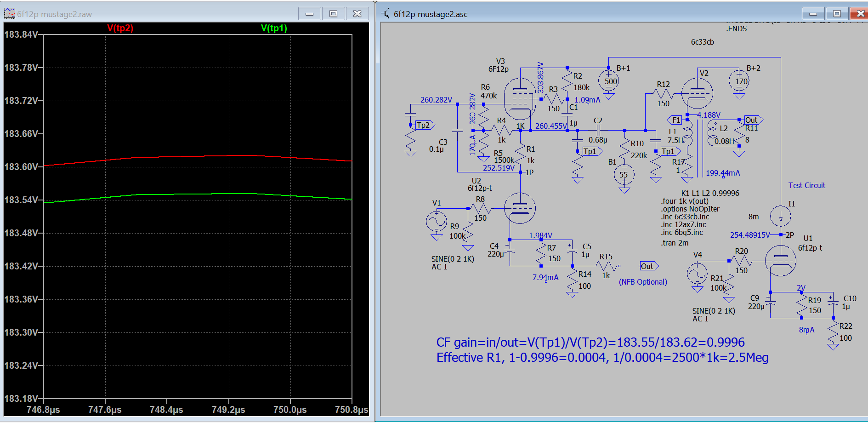Select resistor R20 150 symbol
Screen dimensions: 868x423
coord(741,260)
